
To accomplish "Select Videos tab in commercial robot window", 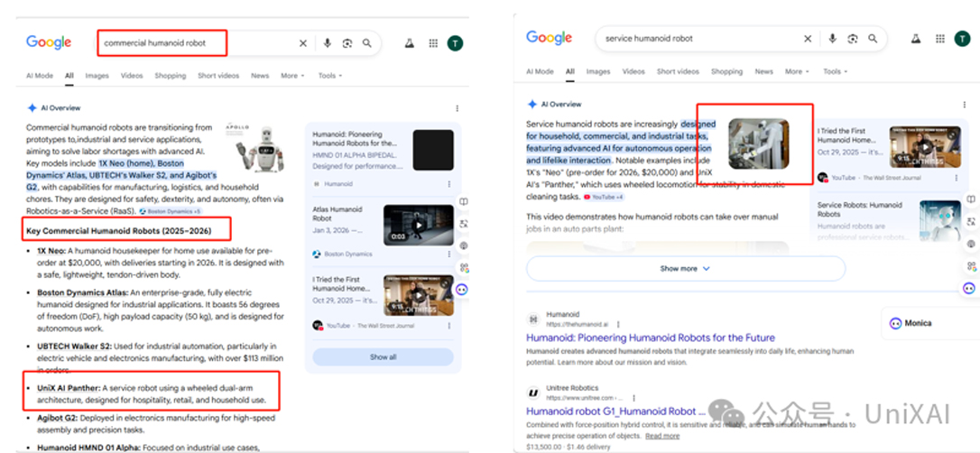I will (132, 76).
